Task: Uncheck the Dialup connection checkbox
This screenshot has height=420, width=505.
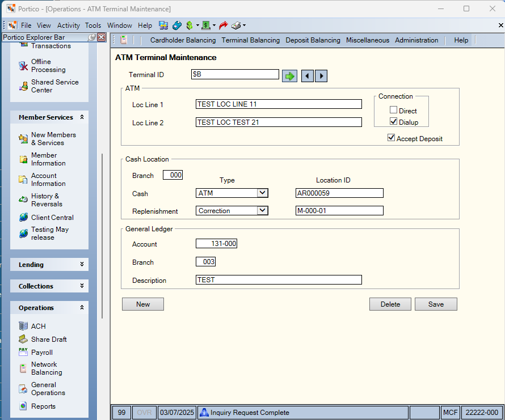Action: tap(393, 121)
